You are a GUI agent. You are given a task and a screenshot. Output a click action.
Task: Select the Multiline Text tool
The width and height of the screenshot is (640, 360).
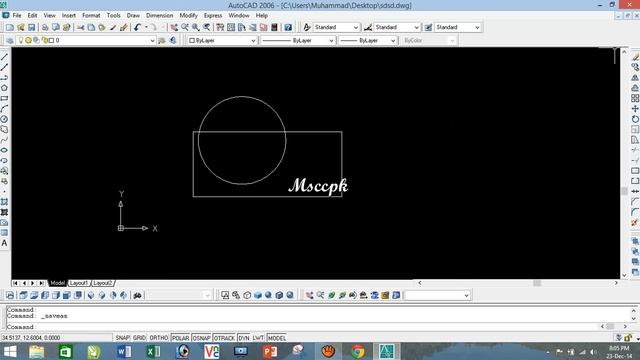(x=4, y=243)
